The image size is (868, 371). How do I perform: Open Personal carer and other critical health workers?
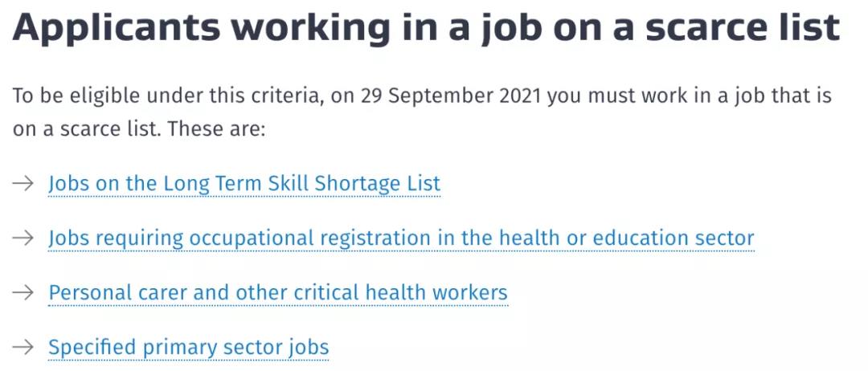tap(278, 292)
